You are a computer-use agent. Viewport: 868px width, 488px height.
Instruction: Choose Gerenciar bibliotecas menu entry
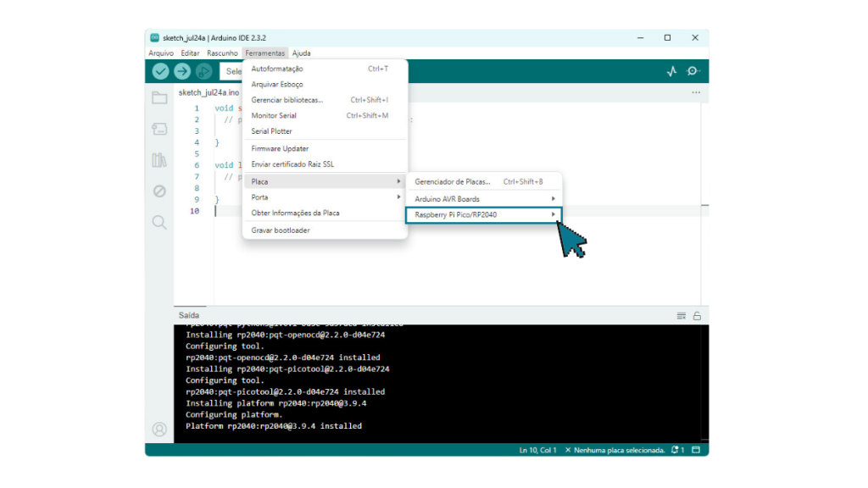point(325,100)
